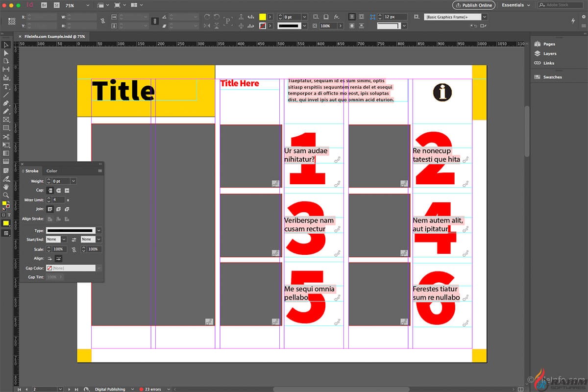Choose the Zoom tool magnifier
The height and width of the screenshot is (392, 588).
6,195
